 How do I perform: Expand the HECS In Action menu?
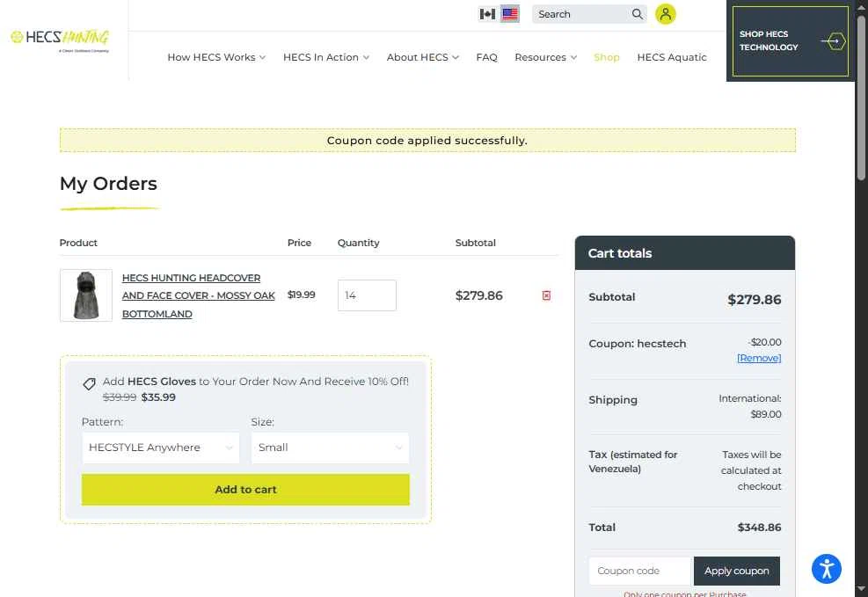click(x=326, y=57)
